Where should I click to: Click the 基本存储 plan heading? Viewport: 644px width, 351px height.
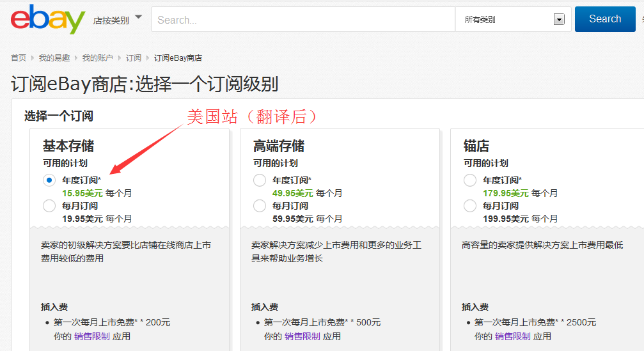(x=68, y=146)
